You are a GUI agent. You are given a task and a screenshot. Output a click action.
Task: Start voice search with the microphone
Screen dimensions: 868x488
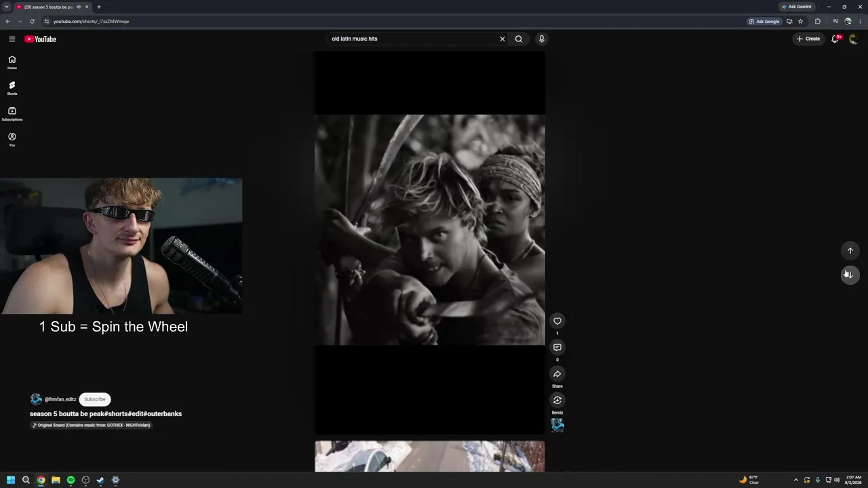pos(541,39)
